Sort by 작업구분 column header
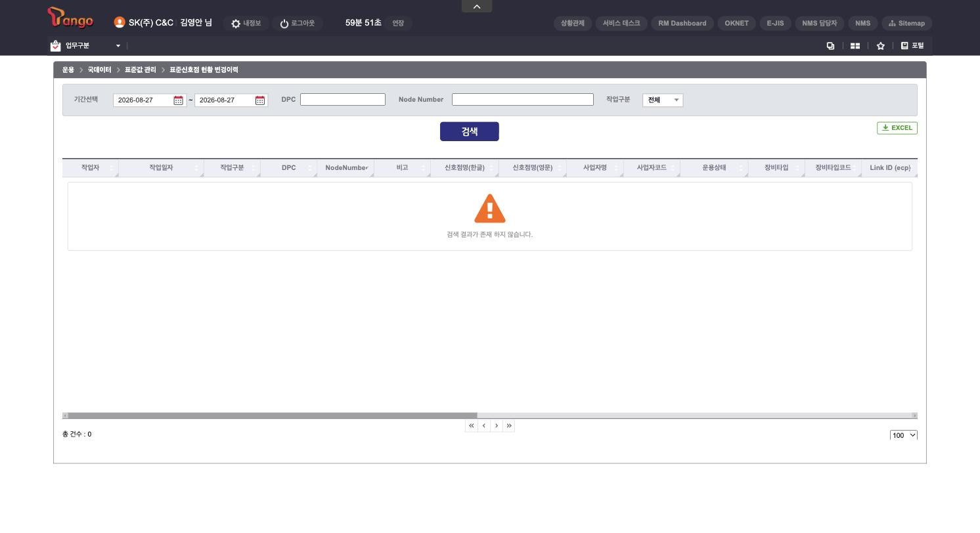980x533 pixels. pyautogui.click(x=232, y=168)
